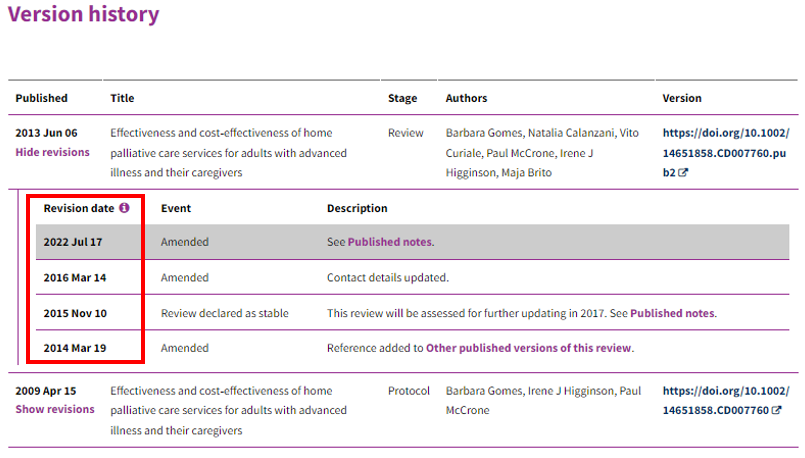Open Other published versions of this review
805x458 pixels.
pyautogui.click(x=529, y=348)
